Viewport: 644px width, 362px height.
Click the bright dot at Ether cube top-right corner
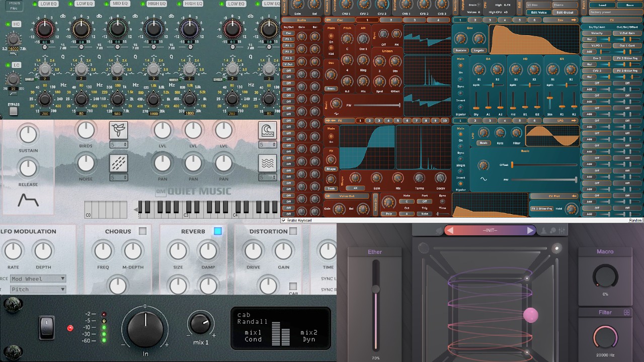pyautogui.click(x=556, y=248)
